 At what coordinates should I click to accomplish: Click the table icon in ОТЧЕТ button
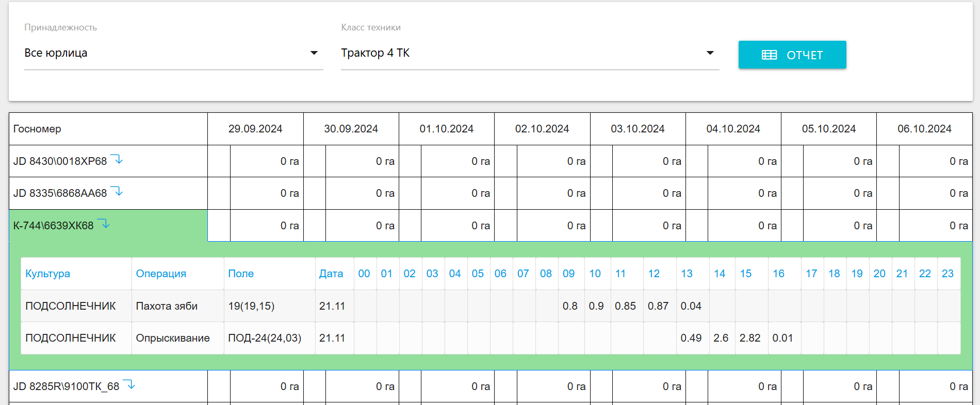[x=769, y=55]
